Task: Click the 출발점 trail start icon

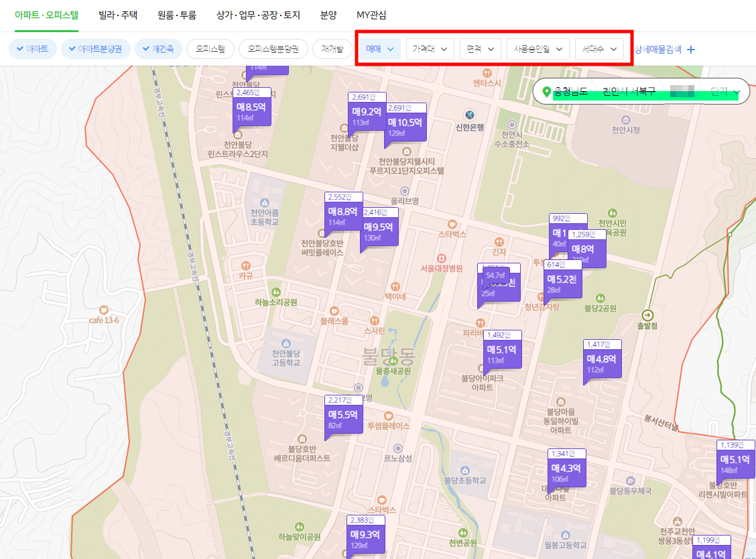Action: pyautogui.click(x=647, y=315)
